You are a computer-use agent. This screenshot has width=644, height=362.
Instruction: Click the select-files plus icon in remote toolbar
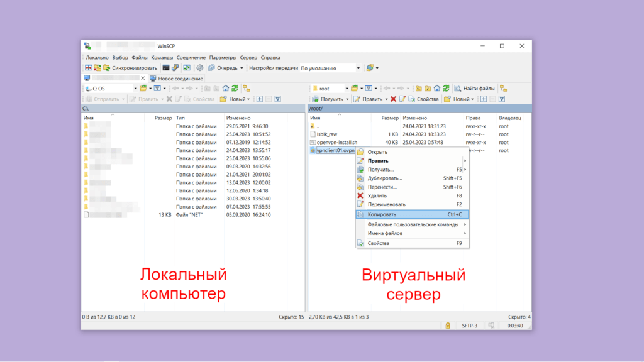[x=484, y=99]
